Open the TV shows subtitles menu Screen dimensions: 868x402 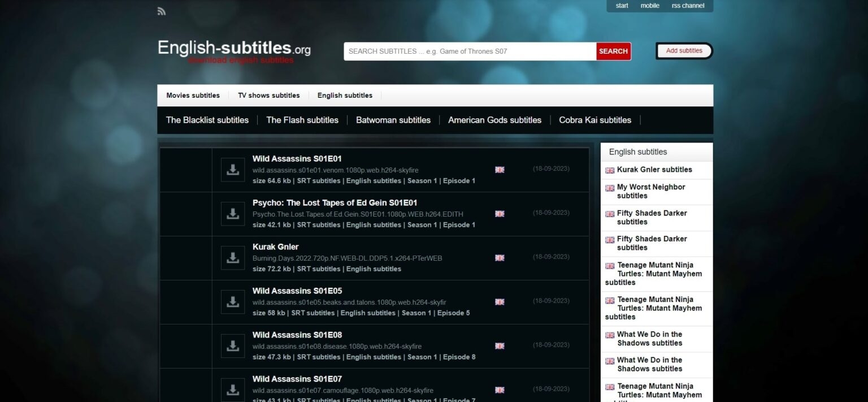coord(269,95)
